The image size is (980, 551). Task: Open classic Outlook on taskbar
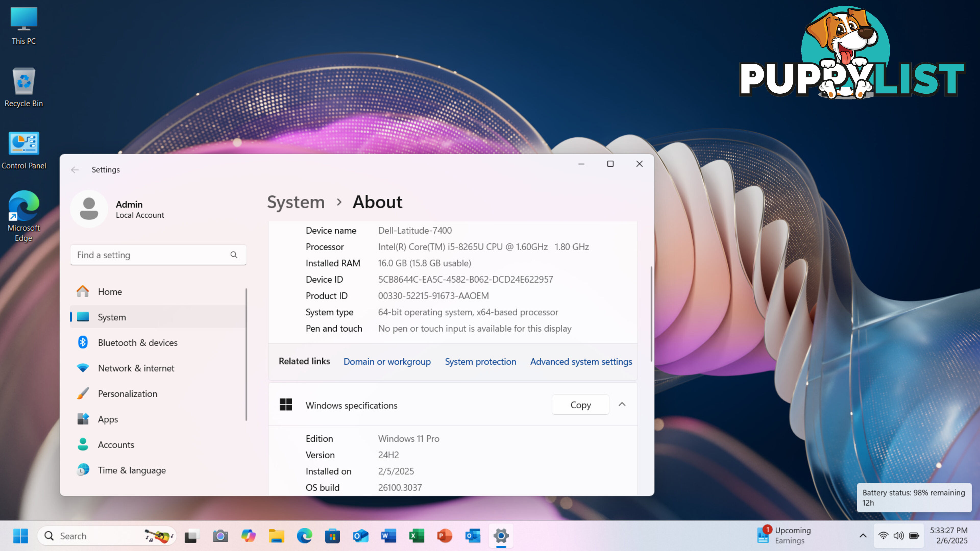tap(473, 536)
